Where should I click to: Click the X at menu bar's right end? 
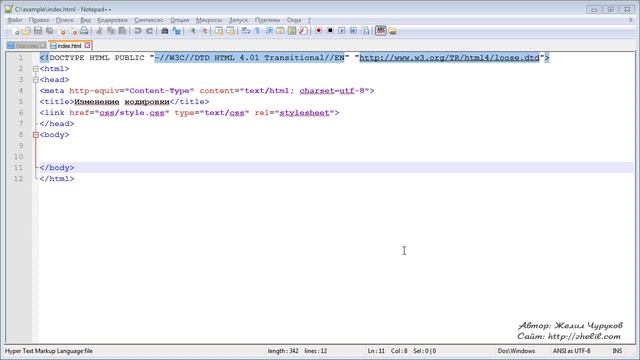(x=630, y=20)
